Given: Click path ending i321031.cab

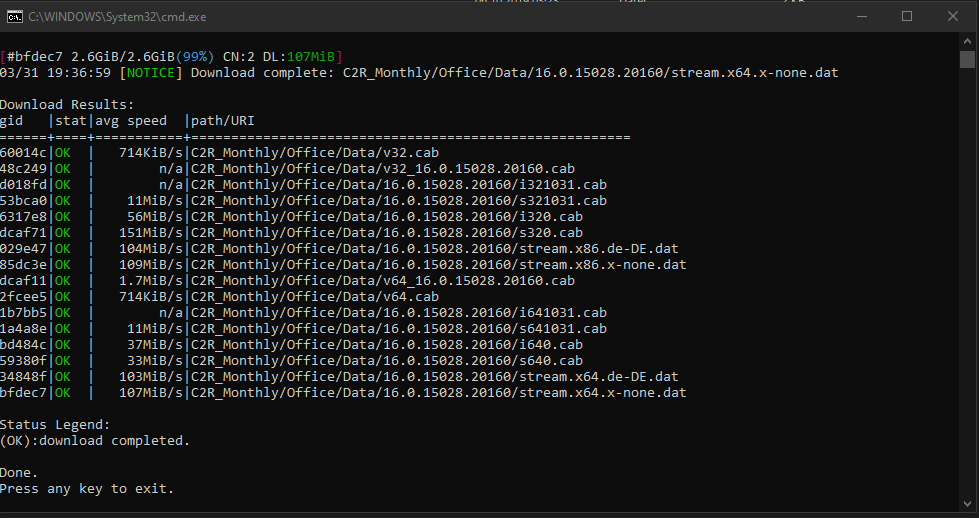Looking at the screenshot, I should [x=399, y=185].
